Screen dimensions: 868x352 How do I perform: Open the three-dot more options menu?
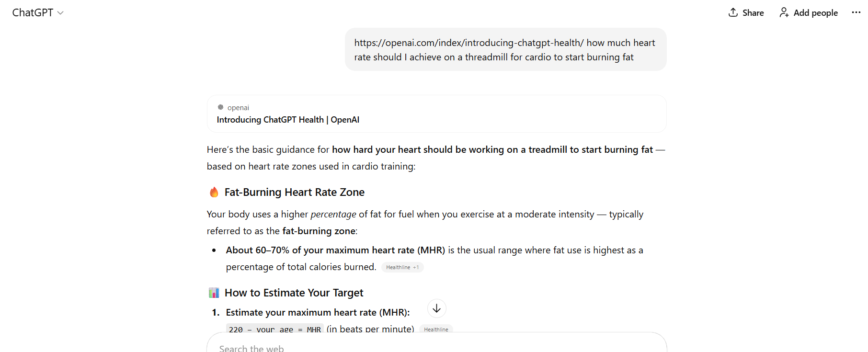[856, 12]
